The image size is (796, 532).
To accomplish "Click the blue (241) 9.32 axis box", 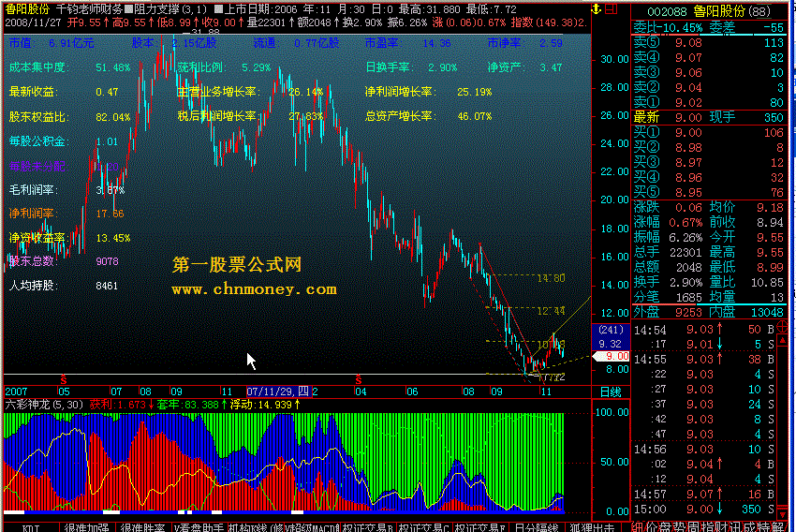I will click(611, 336).
